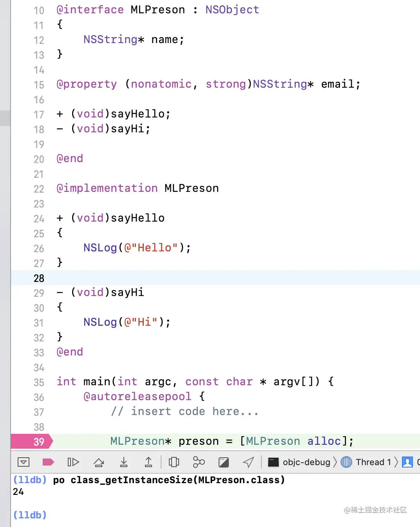The width and height of the screenshot is (420, 527).
Task: Click line number 35 in the gutter
Action: point(39,383)
